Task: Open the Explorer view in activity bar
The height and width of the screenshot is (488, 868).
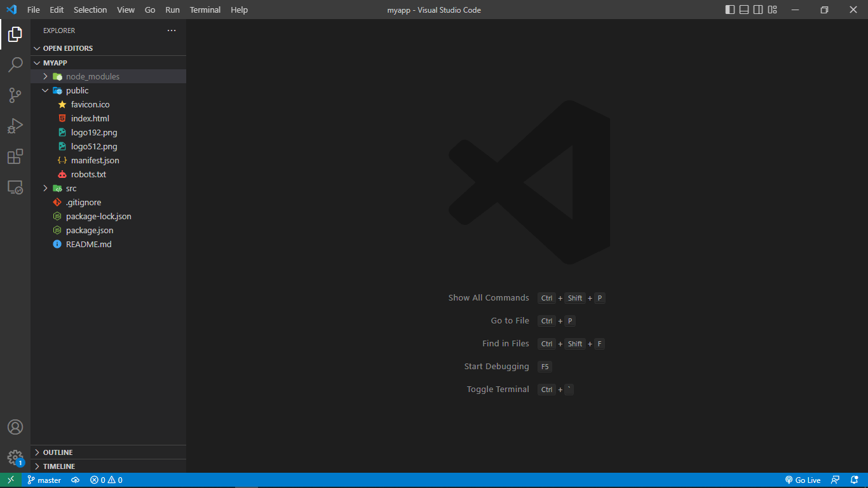Action: [15, 34]
